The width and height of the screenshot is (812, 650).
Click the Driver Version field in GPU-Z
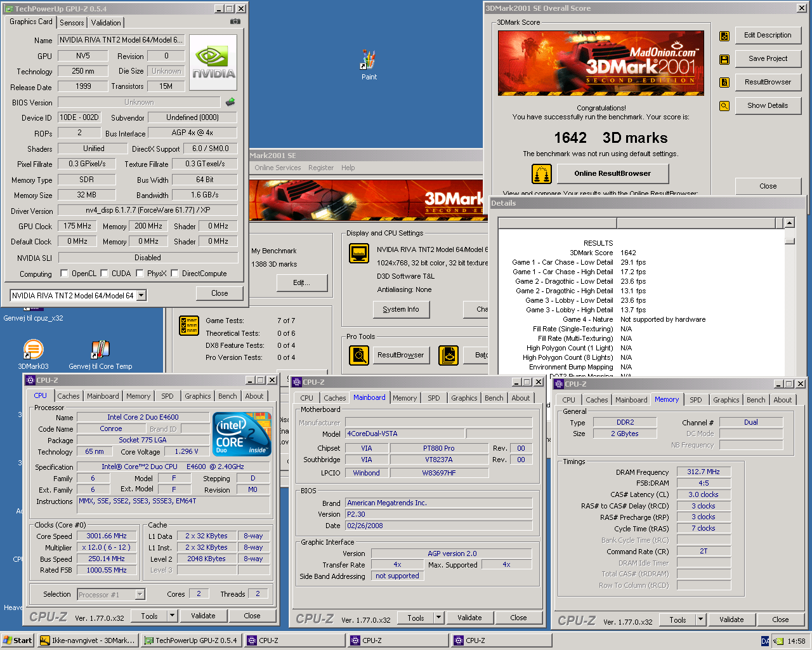148,211
